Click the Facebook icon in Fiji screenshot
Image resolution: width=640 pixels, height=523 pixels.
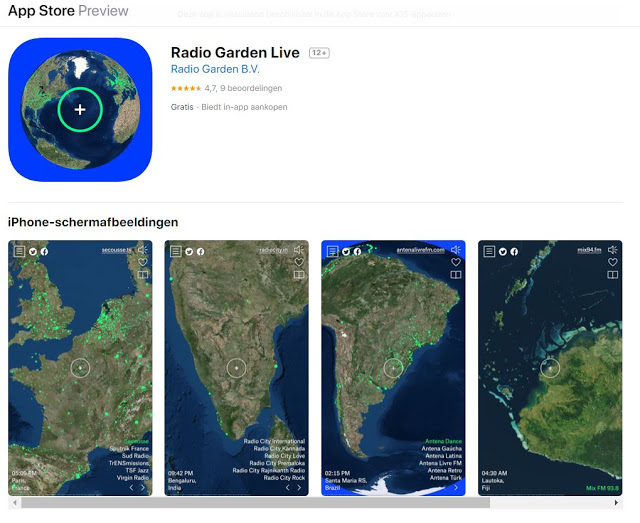514,251
